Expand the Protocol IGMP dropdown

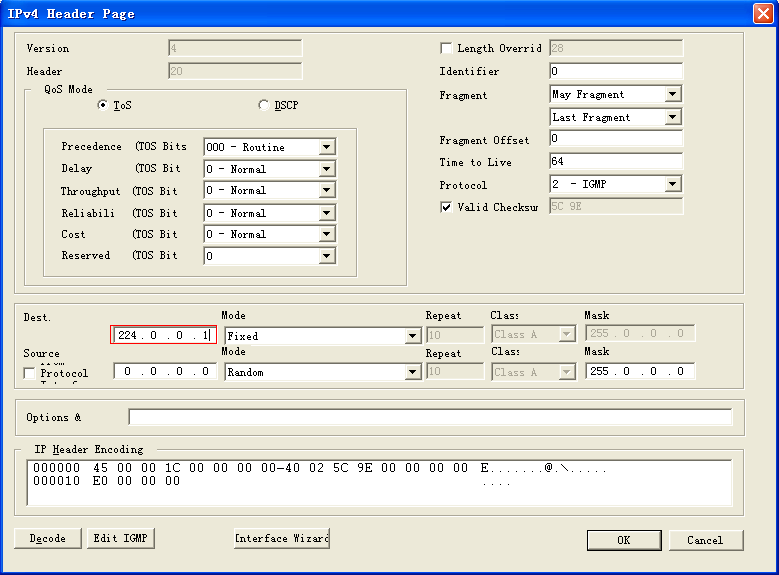pyautogui.click(x=673, y=184)
